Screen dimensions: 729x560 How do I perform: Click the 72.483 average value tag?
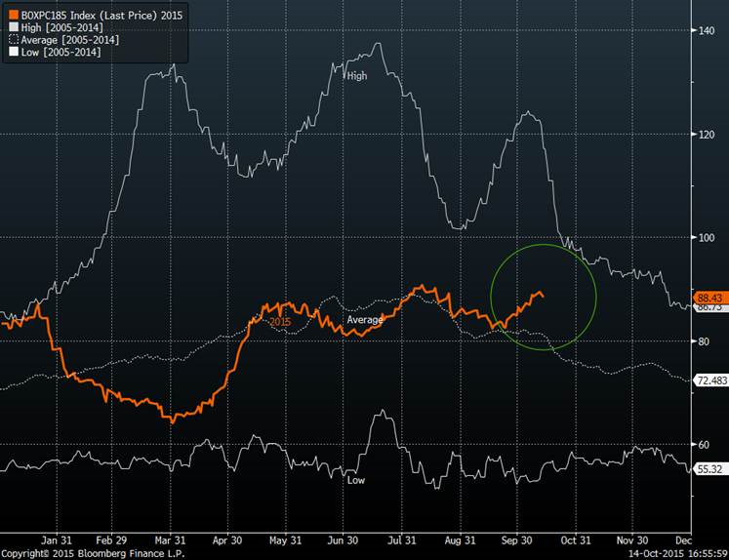(x=710, y=379)
